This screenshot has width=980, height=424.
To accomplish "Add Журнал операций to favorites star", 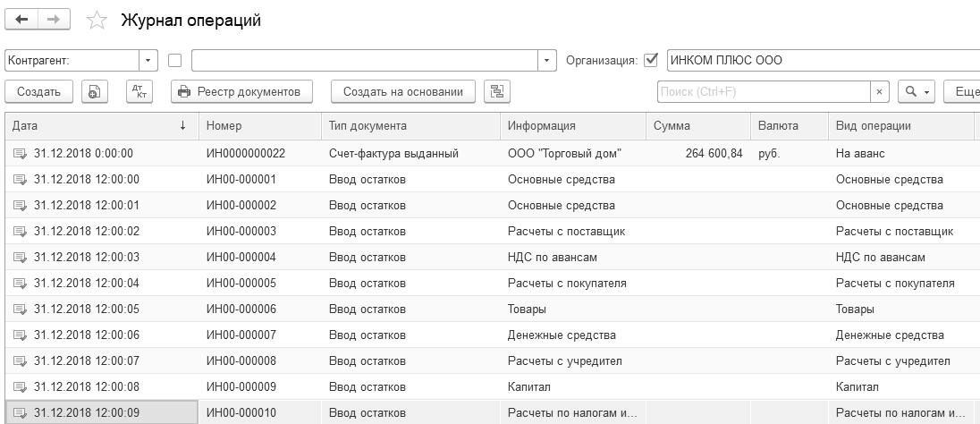I will point(97,21).
